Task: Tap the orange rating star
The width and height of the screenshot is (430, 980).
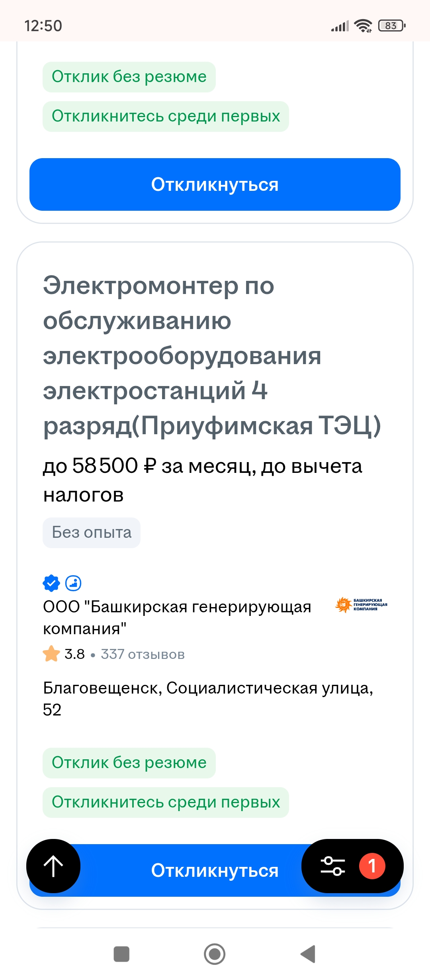Action: [x=51, y=654]
